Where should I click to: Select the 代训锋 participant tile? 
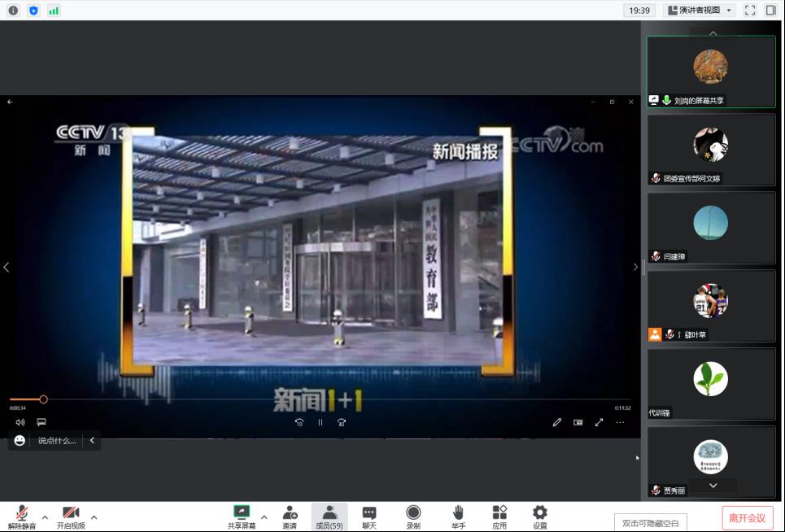(x=711, y=384)
